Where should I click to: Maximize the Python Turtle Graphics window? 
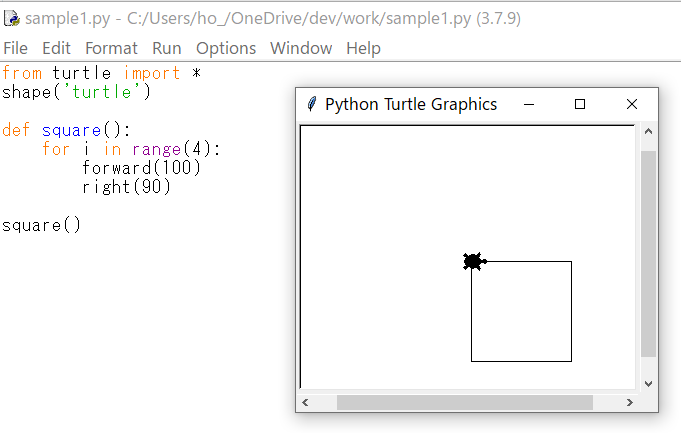[x=580, y=104]
